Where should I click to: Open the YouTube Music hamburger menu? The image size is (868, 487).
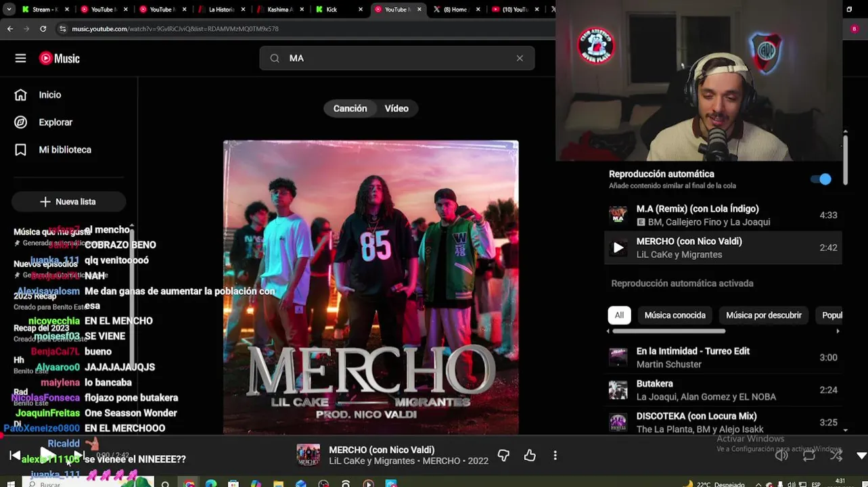pyautogui.click(x=20, y=58)
